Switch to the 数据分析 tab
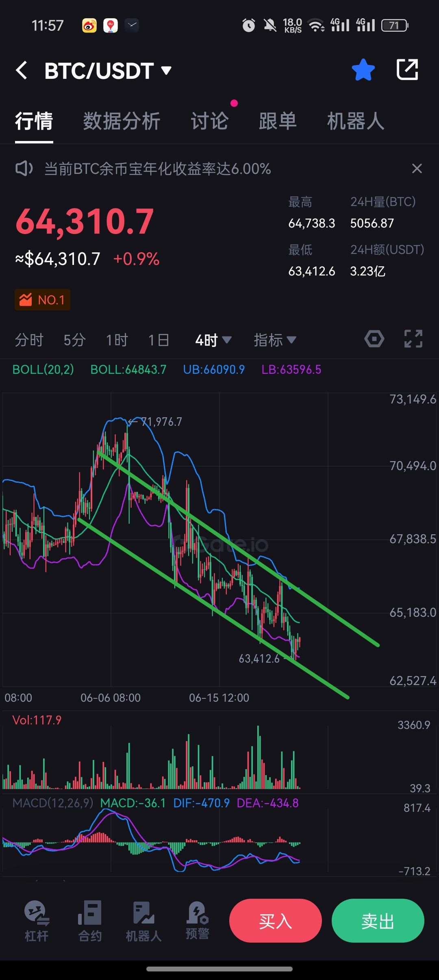This screenshot has width=439, height=980. pyautogui.click(x=122, y=121)
